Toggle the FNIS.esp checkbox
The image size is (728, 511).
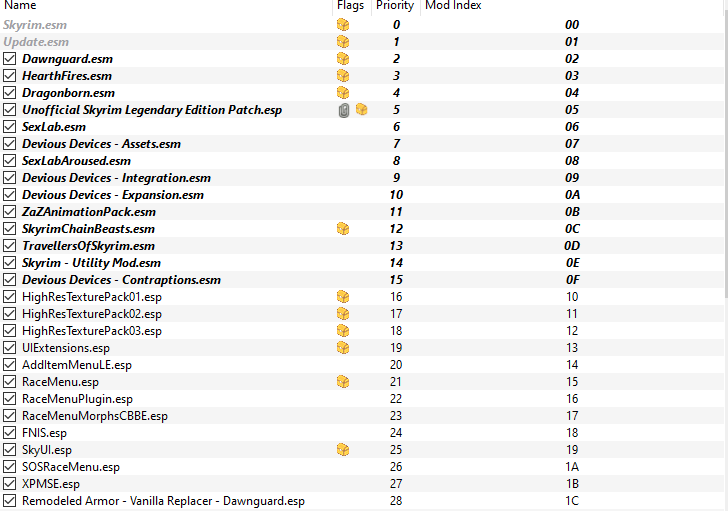9,433
